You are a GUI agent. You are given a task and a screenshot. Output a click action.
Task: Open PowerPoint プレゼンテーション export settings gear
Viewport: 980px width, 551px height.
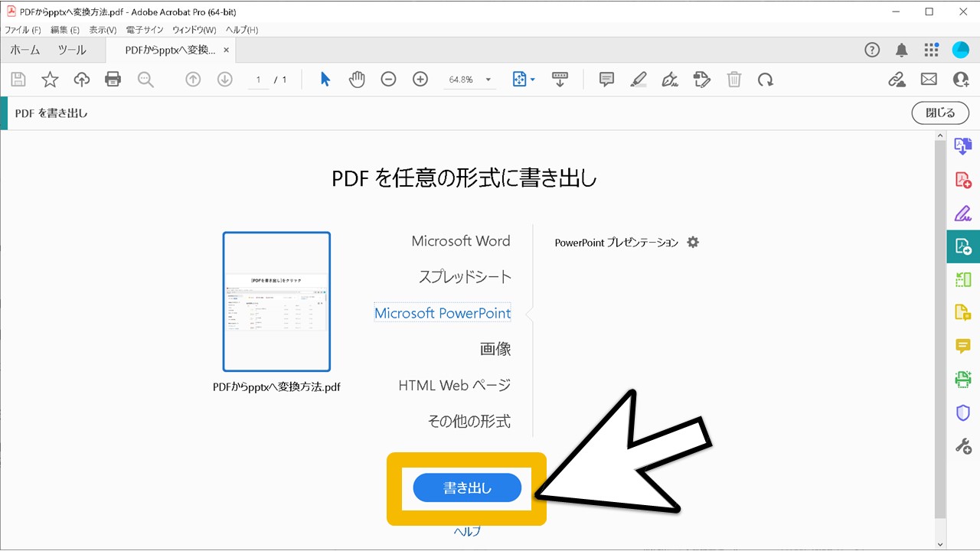[692, 242]
